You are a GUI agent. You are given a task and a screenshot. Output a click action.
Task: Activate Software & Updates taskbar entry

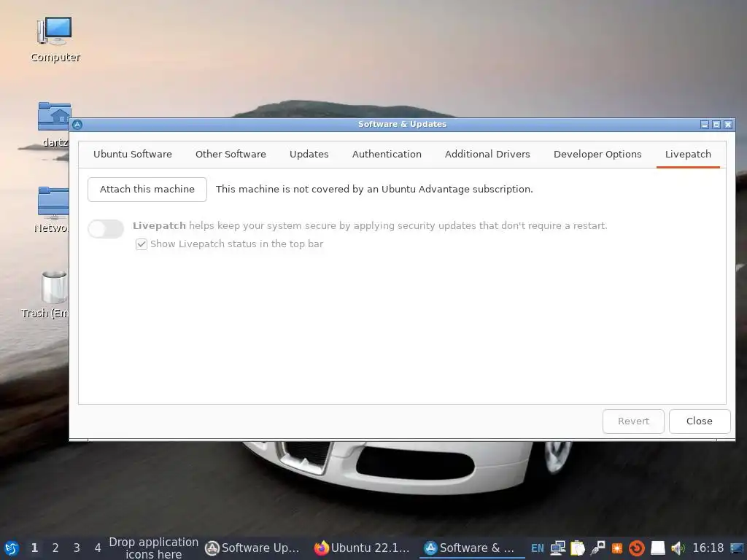[x=471, y=548]
